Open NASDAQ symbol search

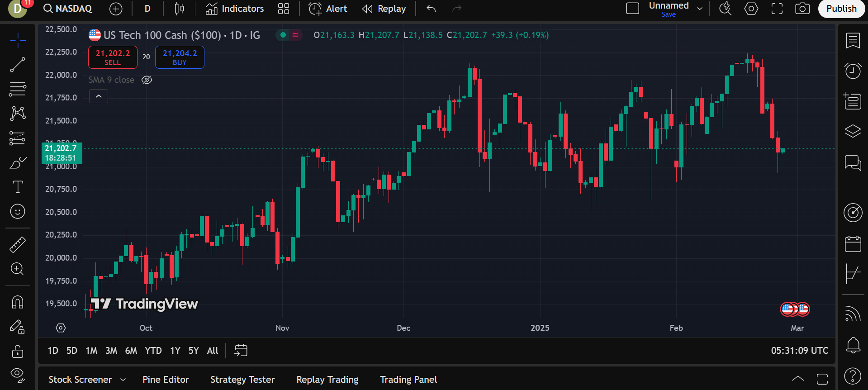[x=68, y=9]
